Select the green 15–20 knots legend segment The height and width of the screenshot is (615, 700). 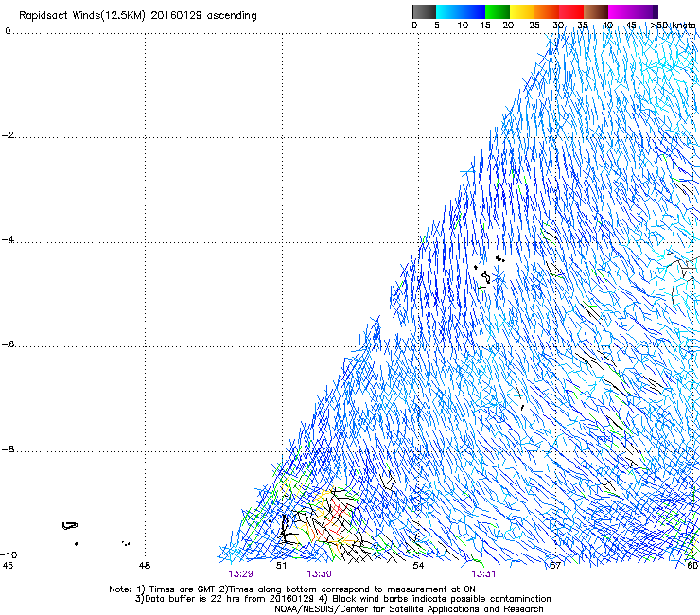[498, 11]
